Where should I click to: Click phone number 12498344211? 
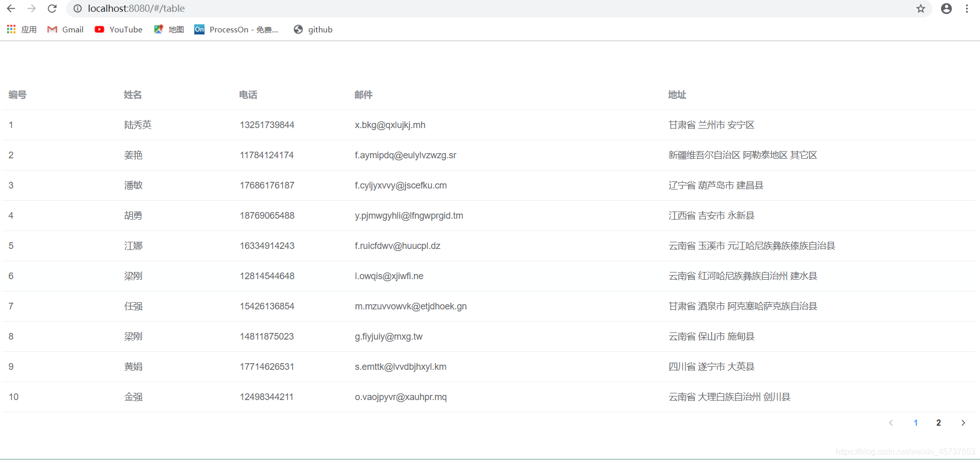pyautogui.click(x=267, y=397)
